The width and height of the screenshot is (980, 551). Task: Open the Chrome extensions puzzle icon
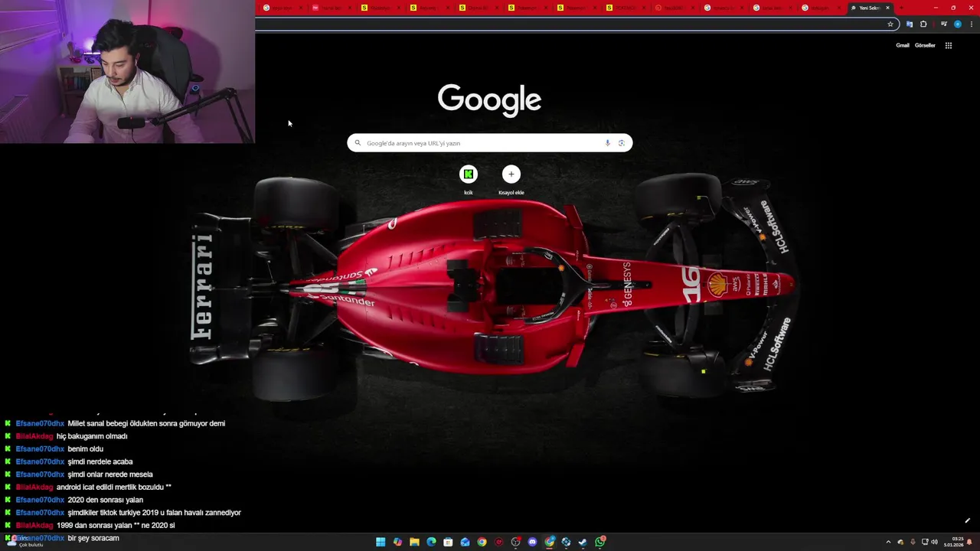pyautogui.click(x=923, y=24)
